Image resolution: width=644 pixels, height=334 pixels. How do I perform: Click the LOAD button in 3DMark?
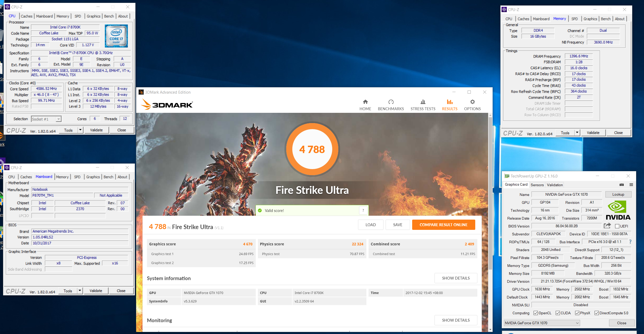coord(370,225)
